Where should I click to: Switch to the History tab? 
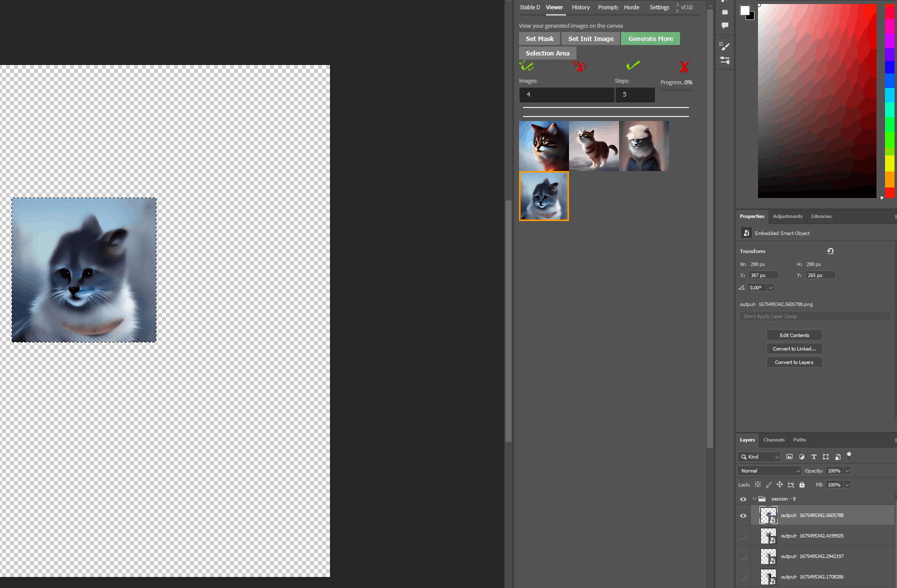(x=580, y=7)
